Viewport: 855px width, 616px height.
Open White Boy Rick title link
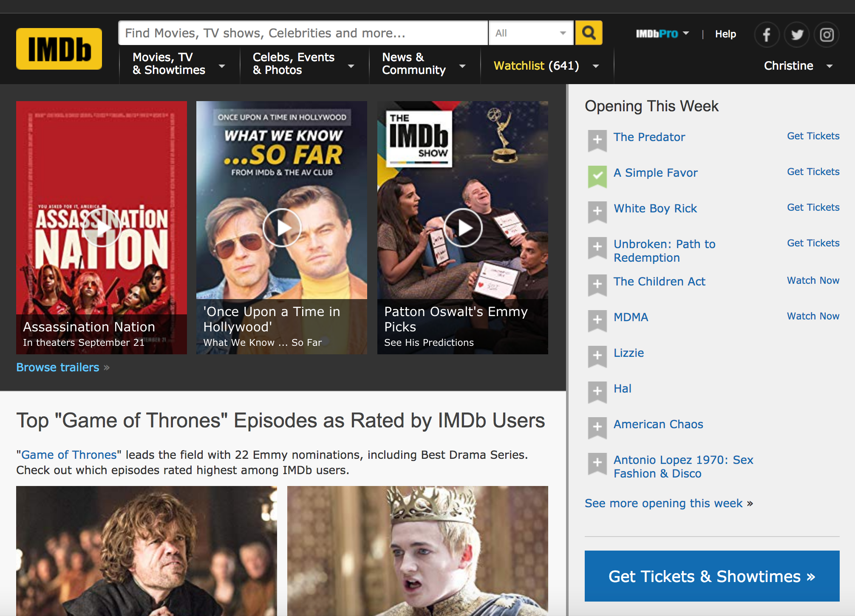[x=655, y=209]
